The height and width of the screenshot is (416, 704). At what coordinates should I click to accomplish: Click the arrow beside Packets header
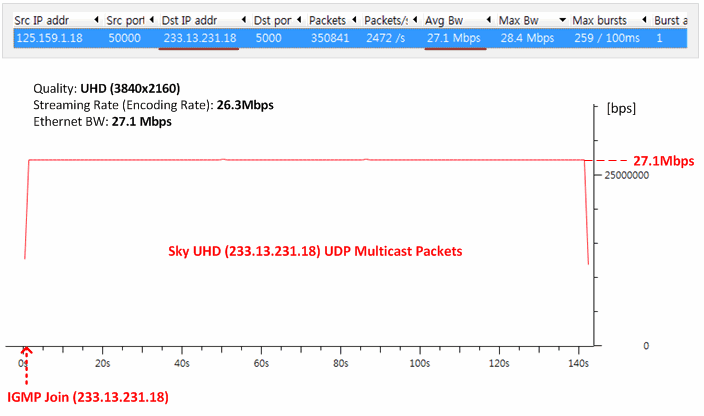coord(354,20)
